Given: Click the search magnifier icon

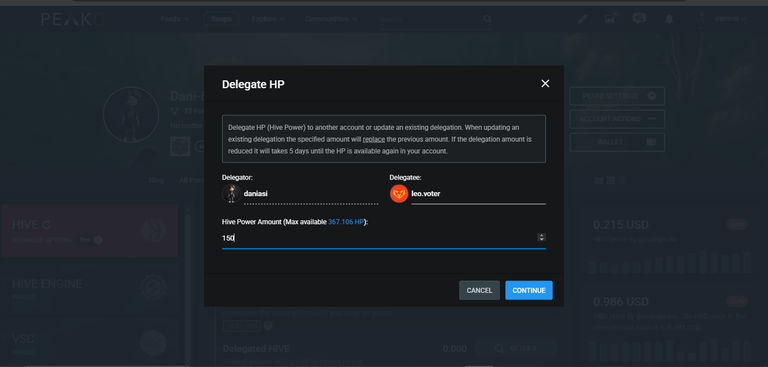Looking at the screenshot, I should (487, 19).
